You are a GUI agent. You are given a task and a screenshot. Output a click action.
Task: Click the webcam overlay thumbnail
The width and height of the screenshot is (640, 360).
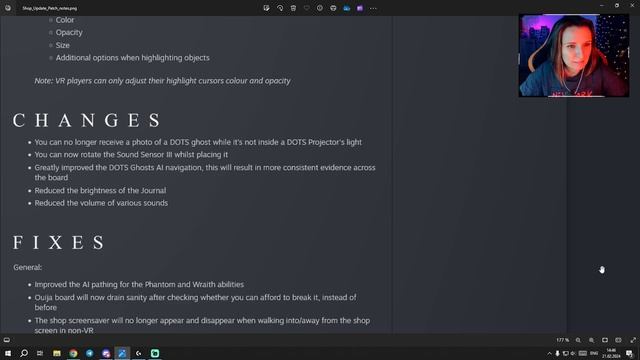click(573, 56)
